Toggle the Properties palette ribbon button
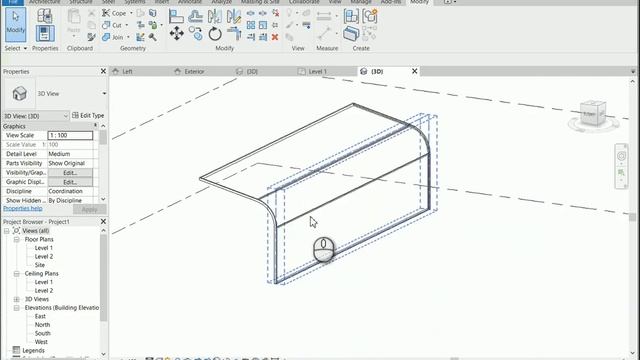This screenshot has width=640, height=360. [45, 33]
